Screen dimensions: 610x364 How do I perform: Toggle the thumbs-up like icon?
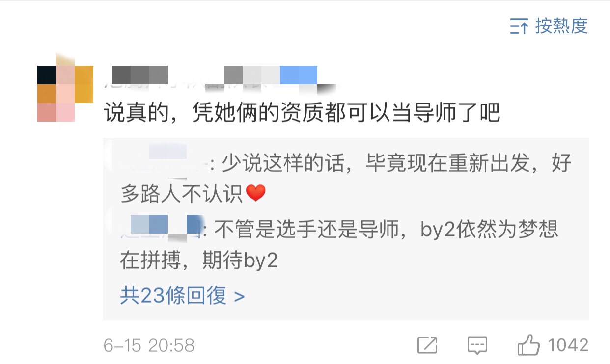[x=528, y=345]
